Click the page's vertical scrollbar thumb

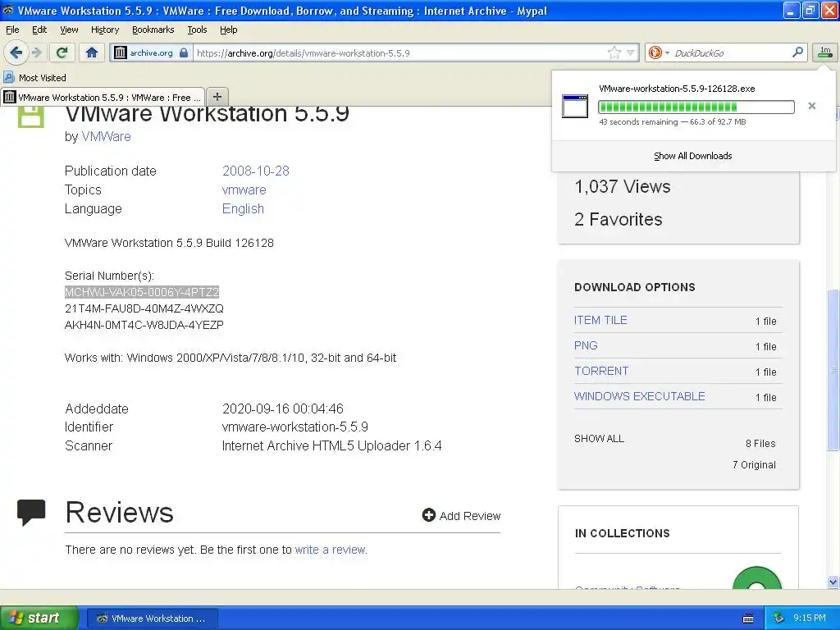(833, 370)
